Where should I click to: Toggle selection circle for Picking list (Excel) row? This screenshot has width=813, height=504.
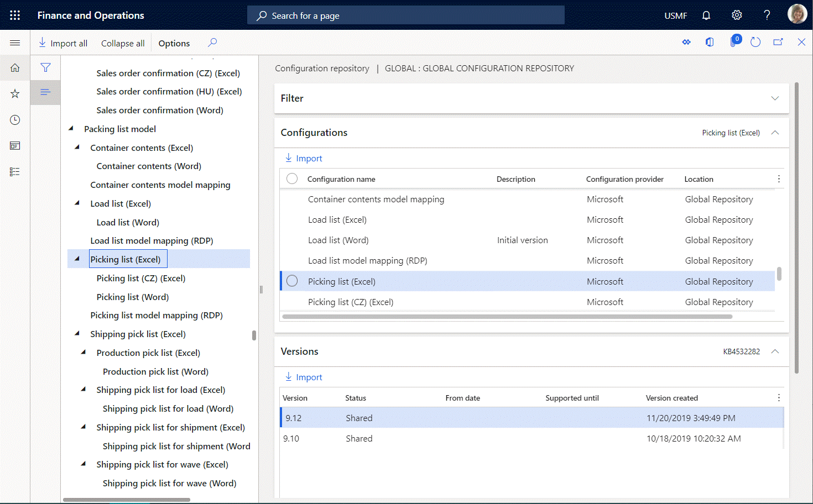click(x=292, y=281)
